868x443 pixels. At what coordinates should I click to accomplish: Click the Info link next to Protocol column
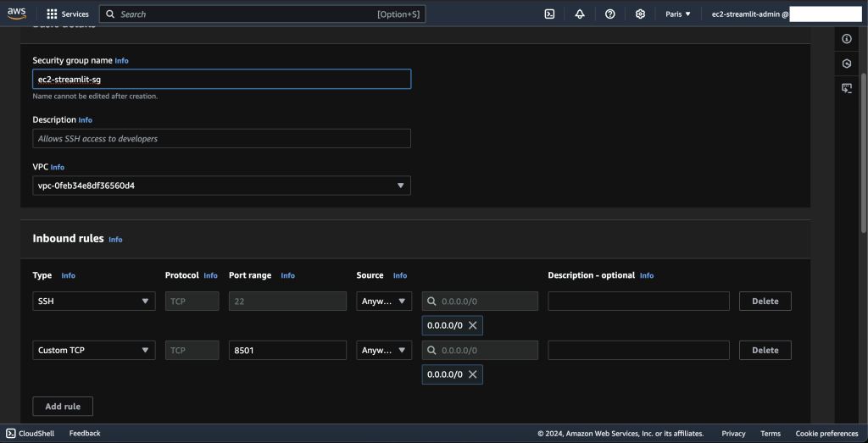(210, 275)
